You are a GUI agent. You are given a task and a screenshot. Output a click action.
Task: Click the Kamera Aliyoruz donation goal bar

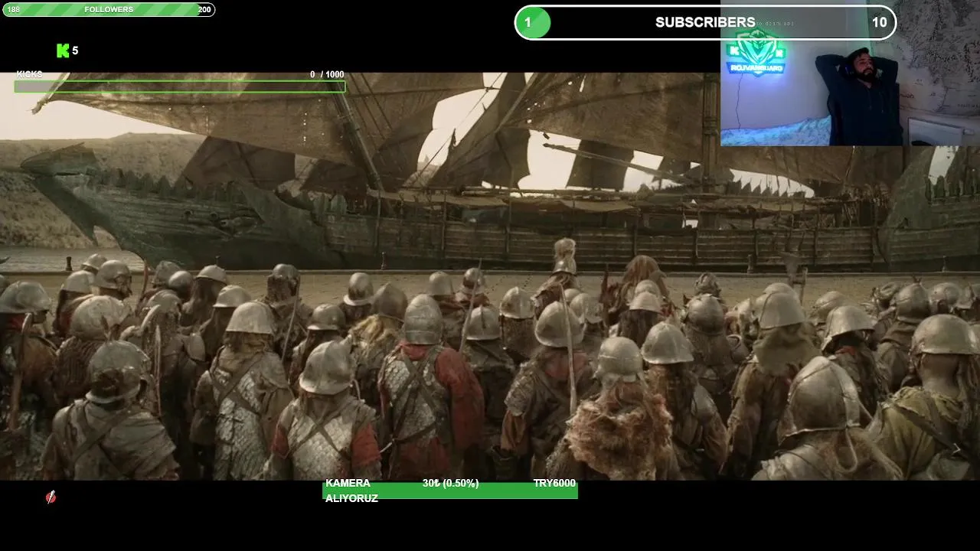pos(450,490)
